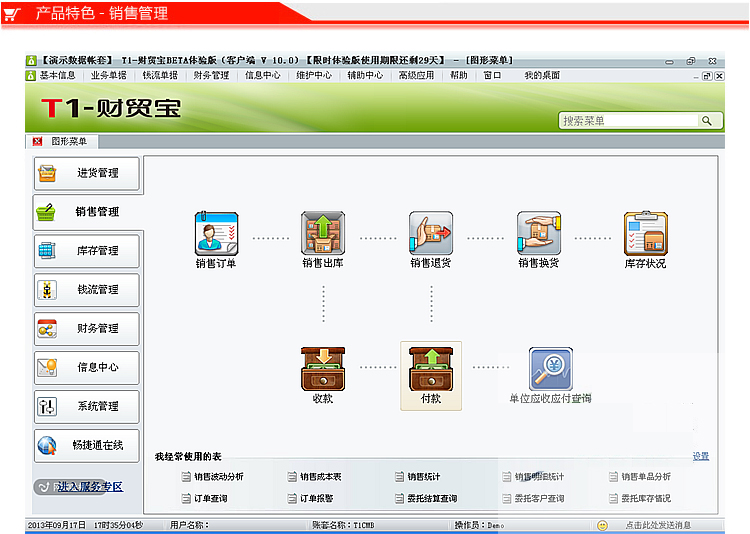Click the date 2013年09月17日 in status bar
Image resolution: width=750 pixels, height=534 pixels.
[x=57, y=525]
